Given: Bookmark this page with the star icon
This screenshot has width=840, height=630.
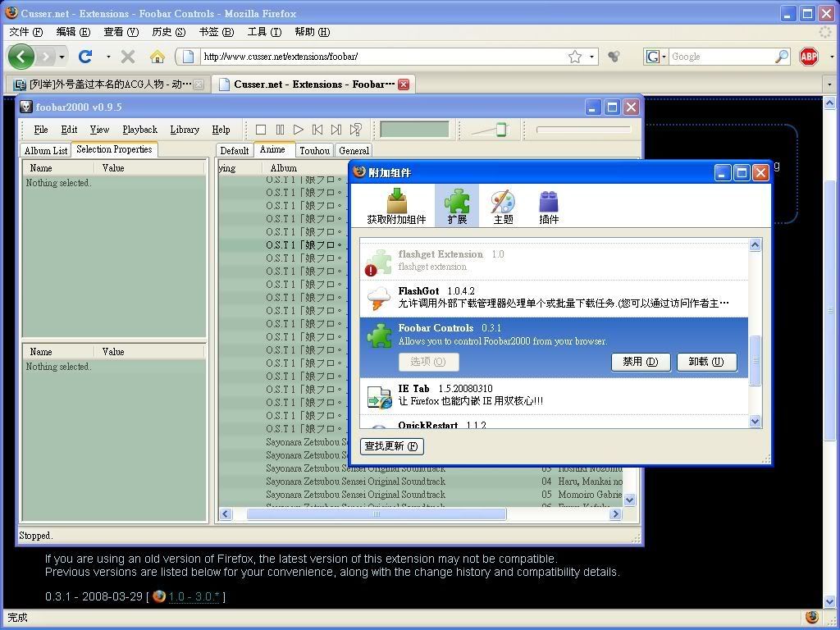Looking at the screenshot, I should point(575,57).
